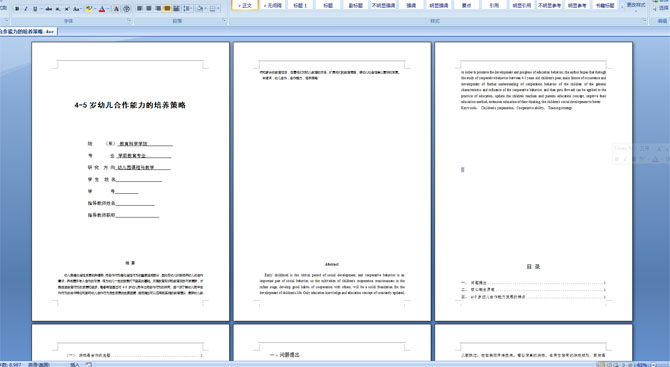This screenshot has height=367, width=670.
Task: Click the cover page title text
Action: click(130, 105)
